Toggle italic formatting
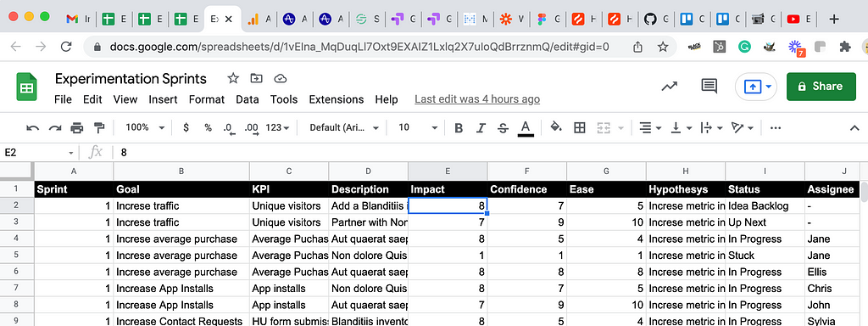 coord(481,128)
